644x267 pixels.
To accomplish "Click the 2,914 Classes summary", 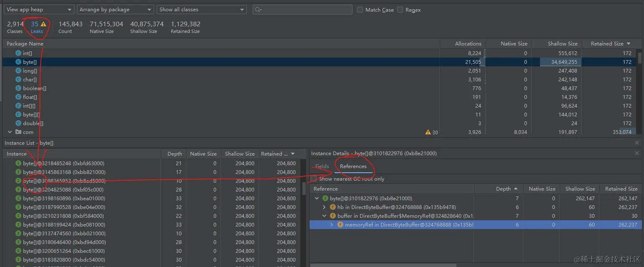I will tap(15, 27).
